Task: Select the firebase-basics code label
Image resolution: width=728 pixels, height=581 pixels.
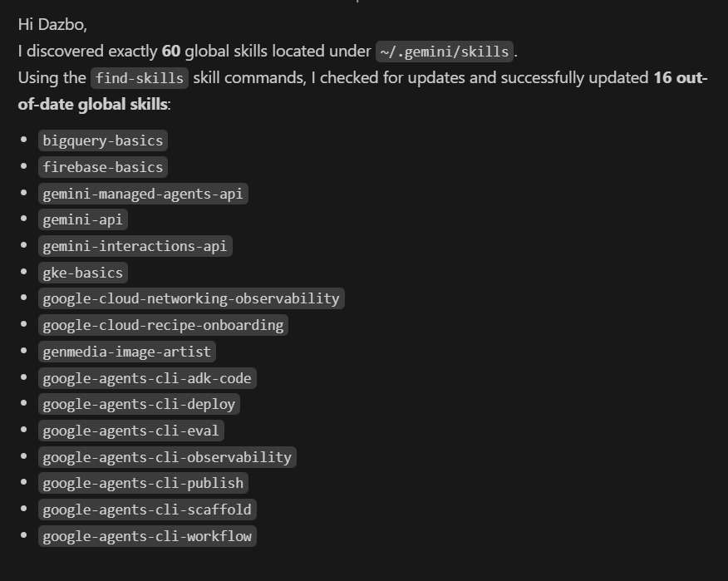Action: click(102, 167)
